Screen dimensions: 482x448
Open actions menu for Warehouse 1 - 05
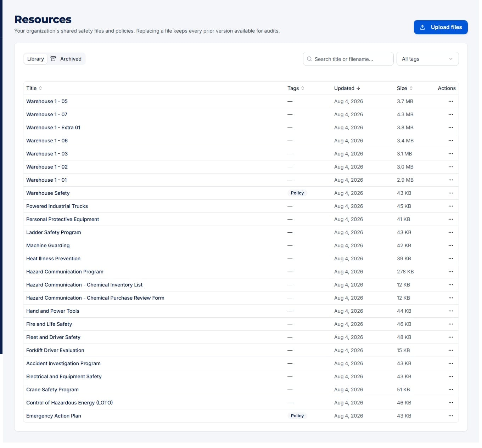(x=450, y=101)
